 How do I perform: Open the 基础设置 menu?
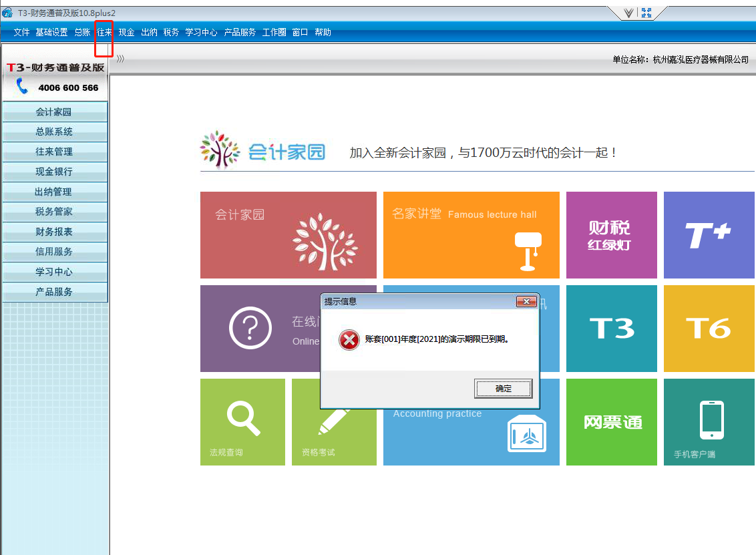coord(51,32)
